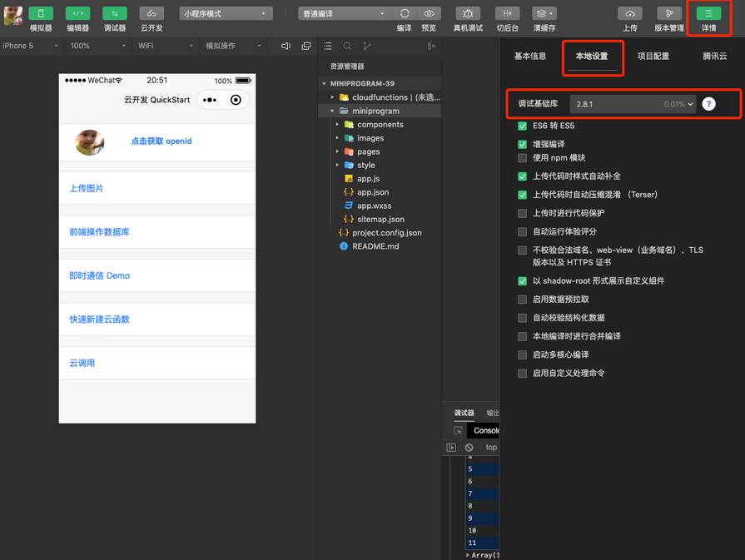Enable 自动运行体验评分 checkbox

pos(522,232)
